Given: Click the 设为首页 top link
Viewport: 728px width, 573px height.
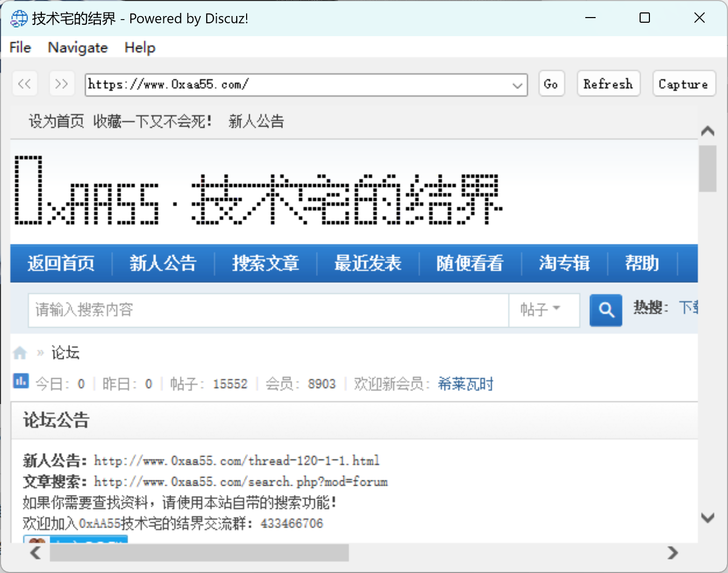Looking at the screenshot, I should click(x=56, y=121).
